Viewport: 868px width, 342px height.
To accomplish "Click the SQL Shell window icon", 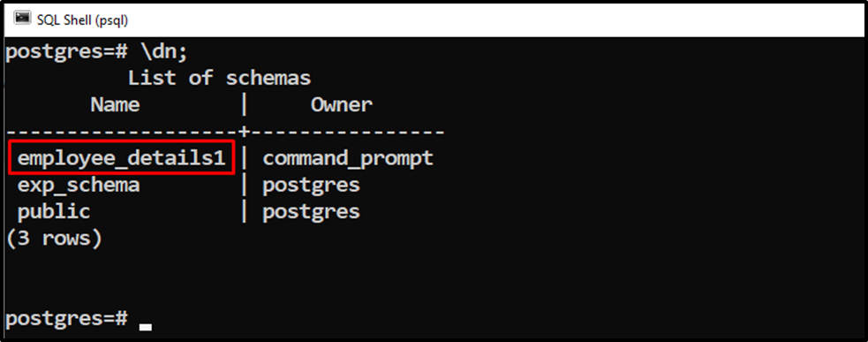I will 22,19.
